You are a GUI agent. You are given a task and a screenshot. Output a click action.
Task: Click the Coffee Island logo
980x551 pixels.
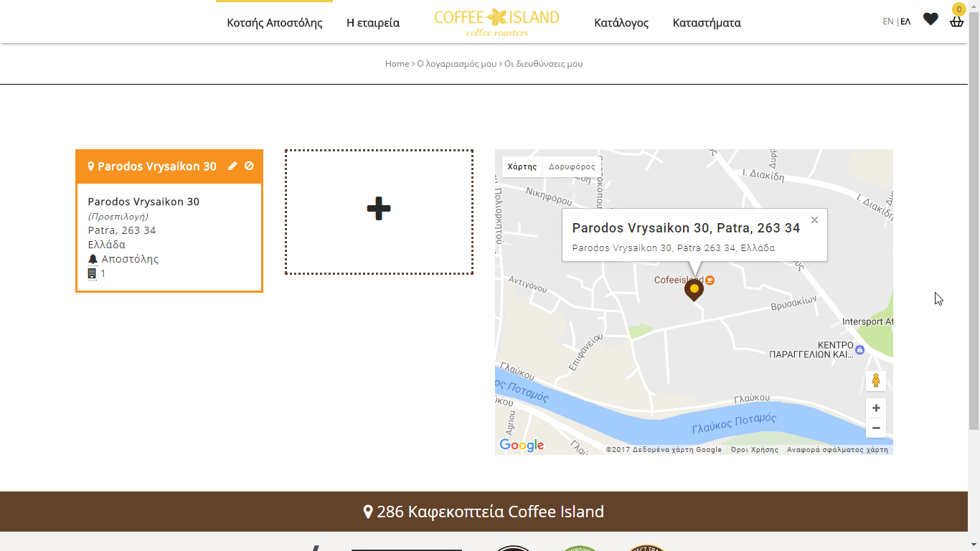pyautogui.click(x=496, y=22)
